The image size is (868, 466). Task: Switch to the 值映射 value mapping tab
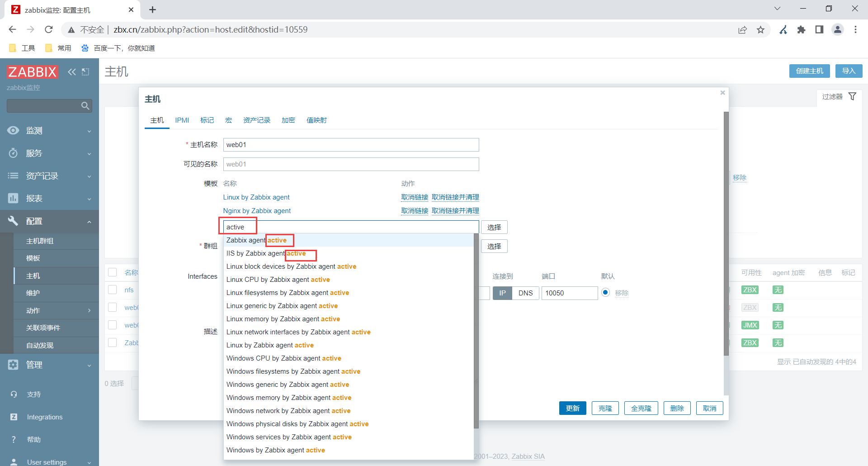click(x=316, y=120)
